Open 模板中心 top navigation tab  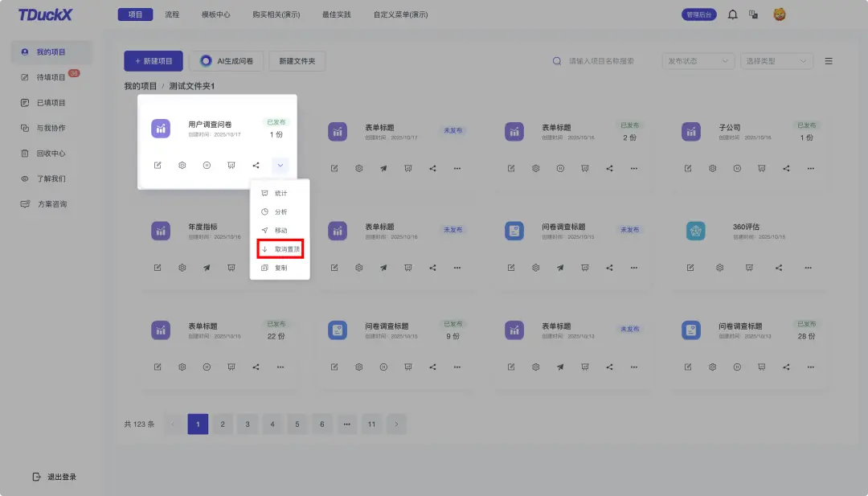(216, 14)
